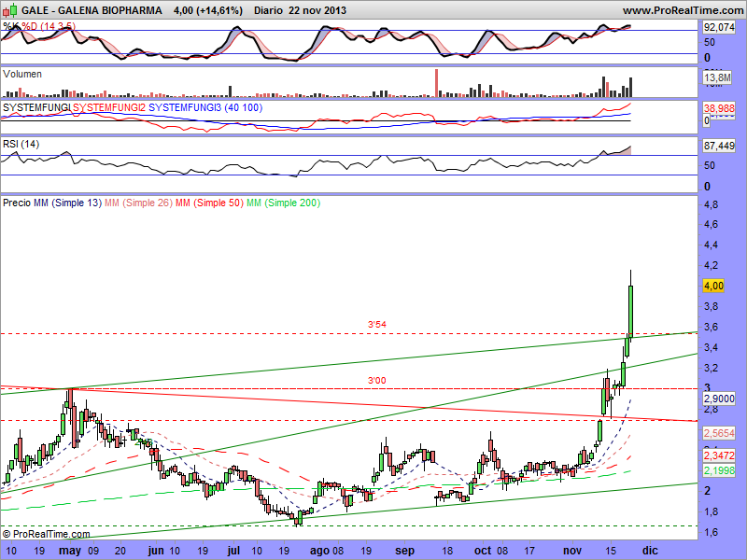Select the GALE - GALENA BIOPHARMA title

click(x=92, y=10)
